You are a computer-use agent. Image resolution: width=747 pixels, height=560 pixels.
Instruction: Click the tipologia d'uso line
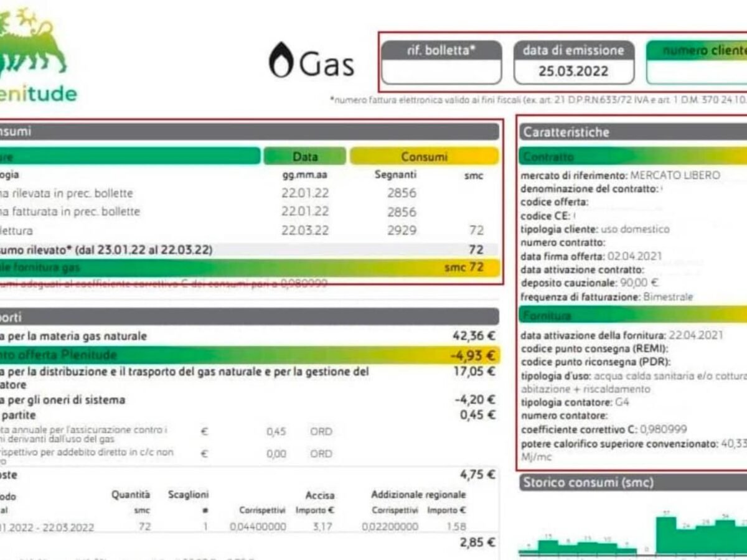click(634, 383)
